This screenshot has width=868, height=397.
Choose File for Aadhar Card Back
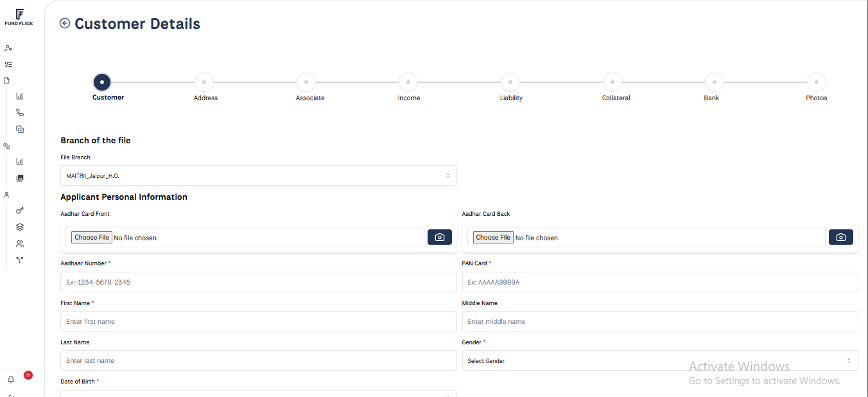tap(493, 237)
